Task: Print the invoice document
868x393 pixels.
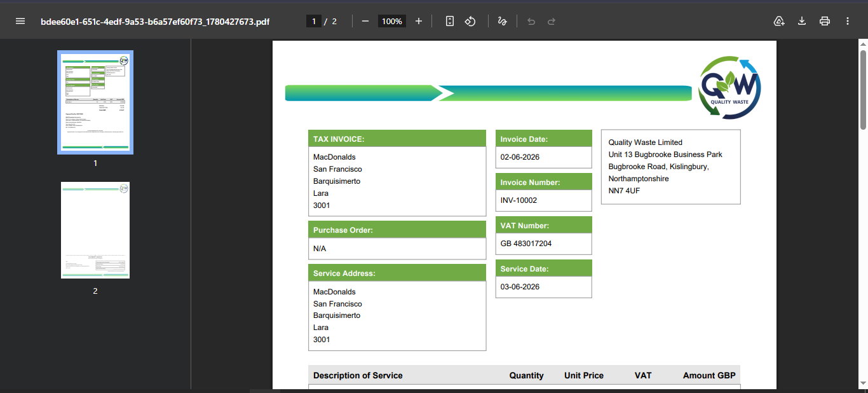Action: pyautogui.click(x=825, y=21)
